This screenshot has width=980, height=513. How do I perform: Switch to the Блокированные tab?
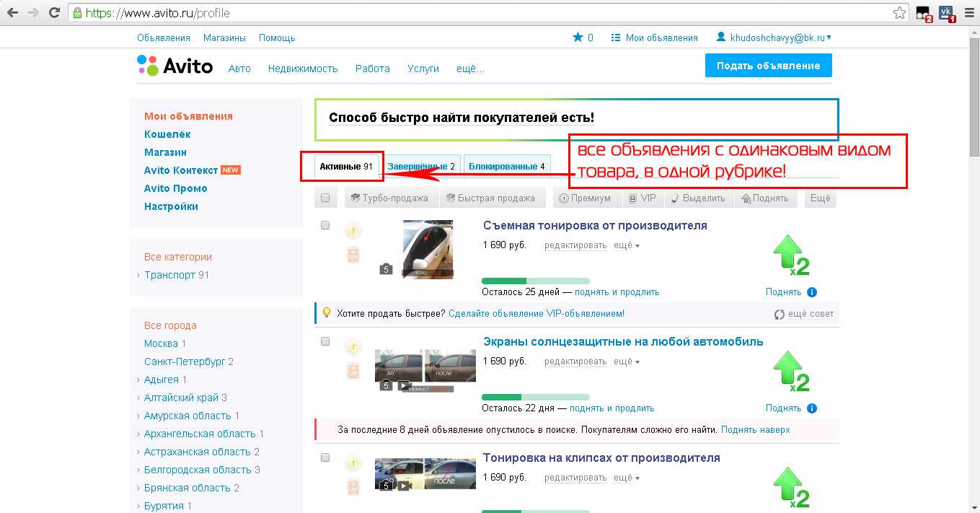coord(507,167)
